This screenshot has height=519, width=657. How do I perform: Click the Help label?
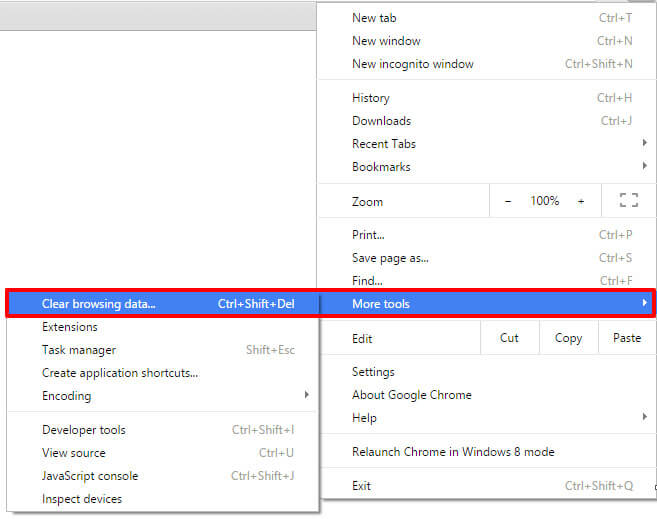(x=364, y=418)
